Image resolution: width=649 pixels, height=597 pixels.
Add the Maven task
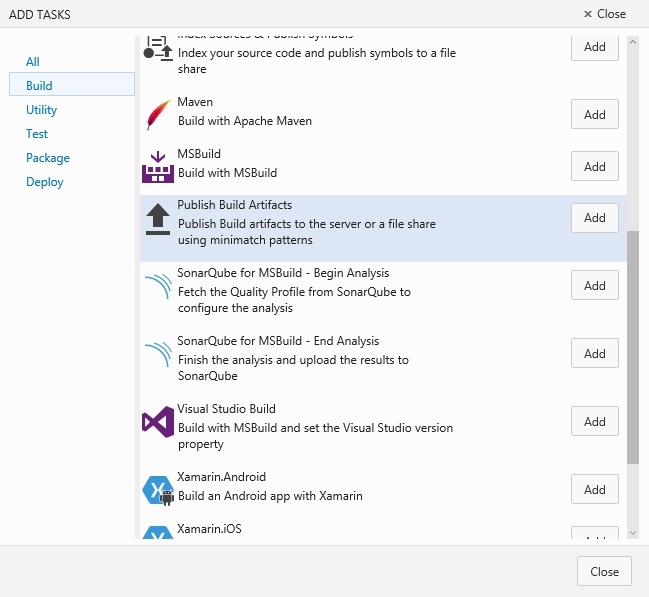(x=595, y=114)
